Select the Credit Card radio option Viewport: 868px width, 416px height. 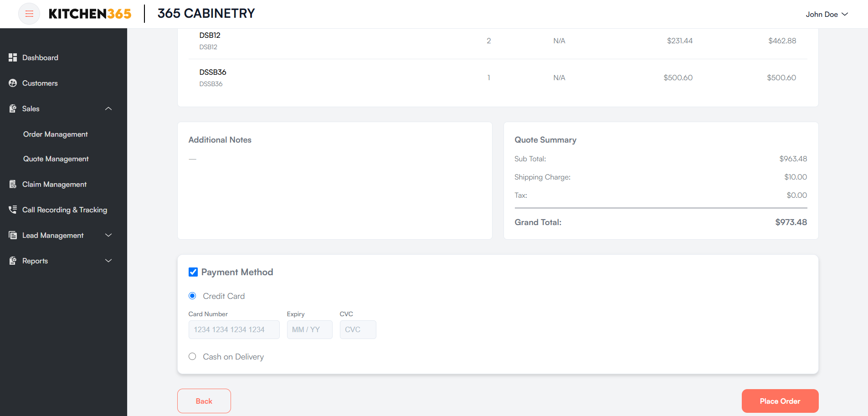(x=192, y=296)
